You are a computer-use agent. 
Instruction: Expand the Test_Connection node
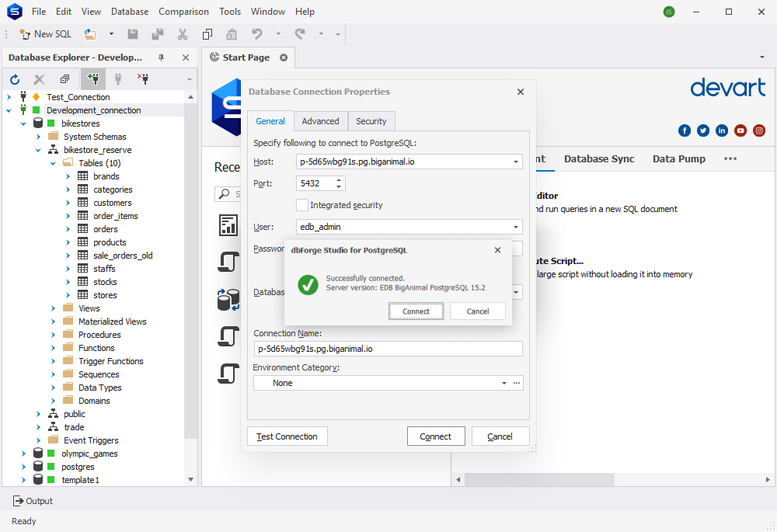[x=9, y=97]
